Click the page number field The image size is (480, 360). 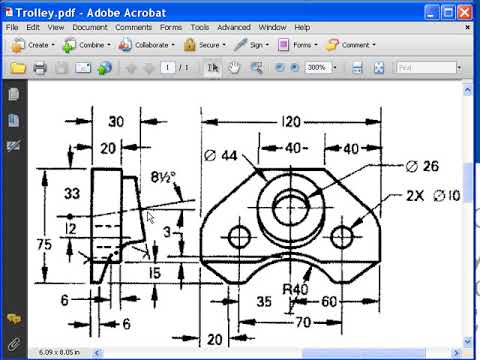[x=168, y=68]
